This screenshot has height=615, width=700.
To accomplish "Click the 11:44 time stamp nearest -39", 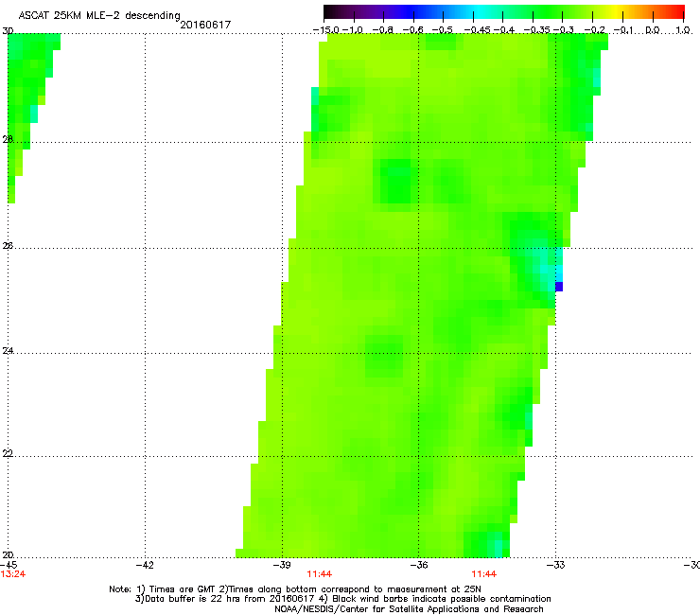I will click(x=319, y=574).
